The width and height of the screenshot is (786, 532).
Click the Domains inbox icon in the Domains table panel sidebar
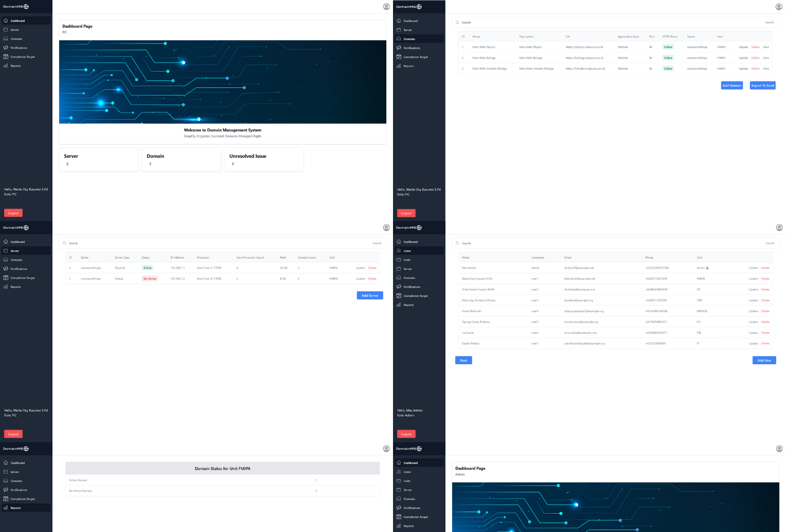tap(399, 39)
